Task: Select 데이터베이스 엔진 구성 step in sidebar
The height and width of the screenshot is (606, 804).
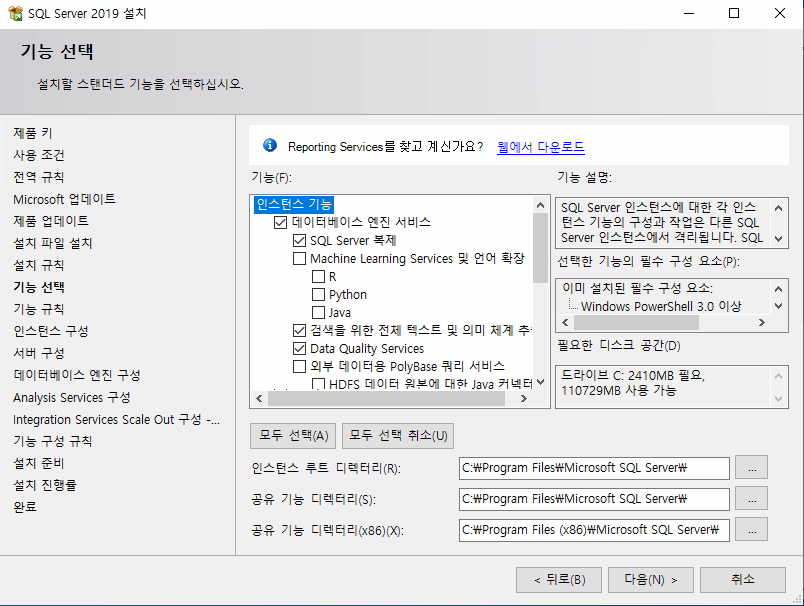Action: pos(77,375)
